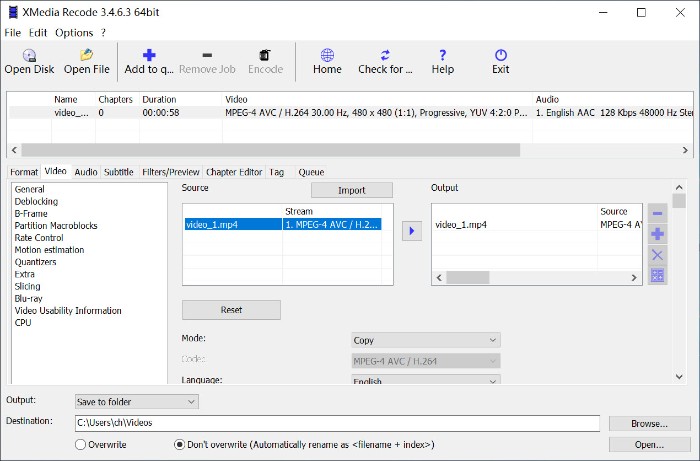Switch to the Subtitle tab
700x461 pixels.
coord(119,172)
